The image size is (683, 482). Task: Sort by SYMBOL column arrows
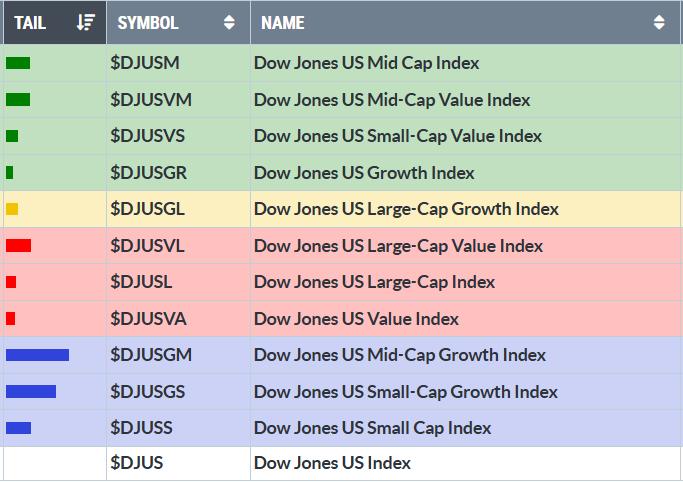[x=229, y=22]
